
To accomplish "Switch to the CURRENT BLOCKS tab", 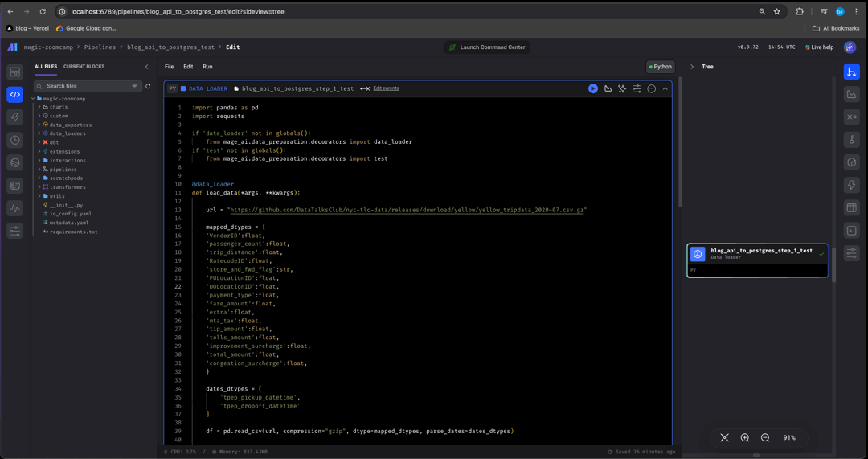I will [x=84, y=67].
